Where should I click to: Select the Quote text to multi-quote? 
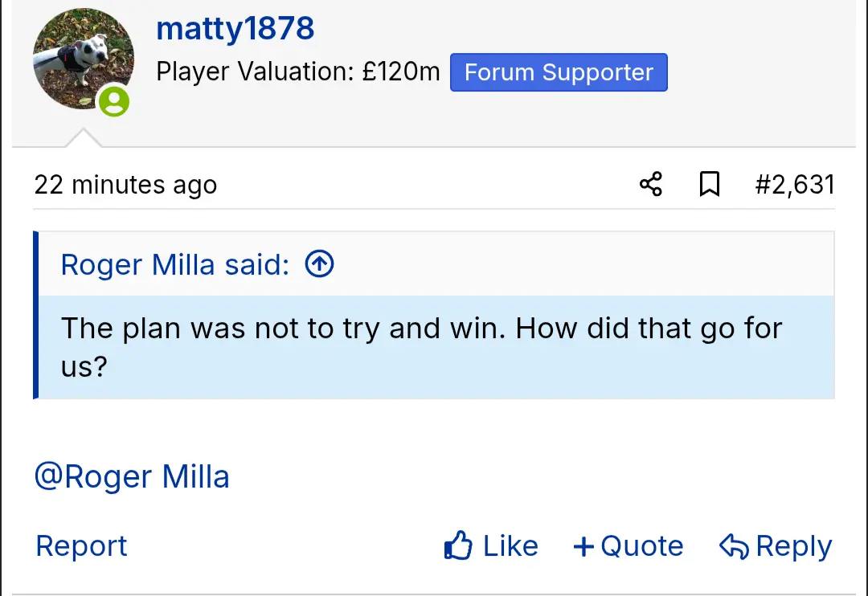click(641, 547)
